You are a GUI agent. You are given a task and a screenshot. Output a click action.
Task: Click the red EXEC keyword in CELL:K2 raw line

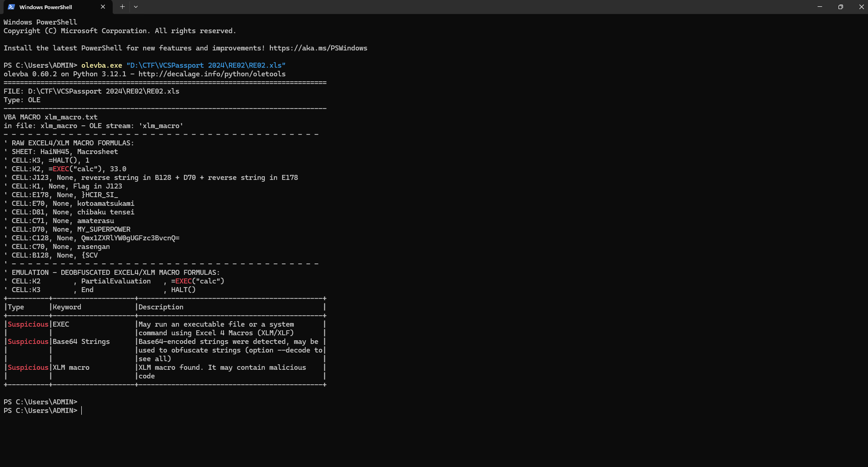point(61,169)
